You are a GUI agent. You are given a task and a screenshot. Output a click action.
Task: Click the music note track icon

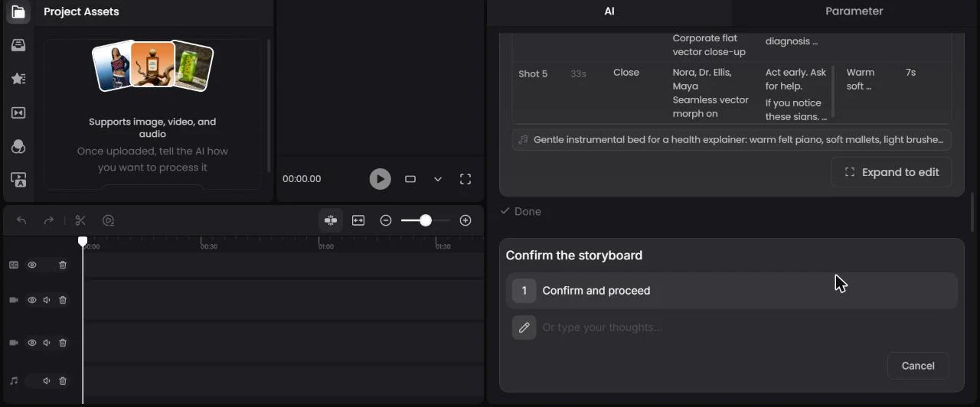pos(14,380)
